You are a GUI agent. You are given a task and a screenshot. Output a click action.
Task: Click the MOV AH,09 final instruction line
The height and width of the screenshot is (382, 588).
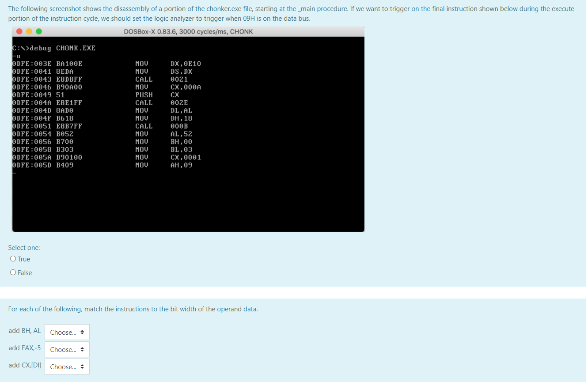[106, 165]
